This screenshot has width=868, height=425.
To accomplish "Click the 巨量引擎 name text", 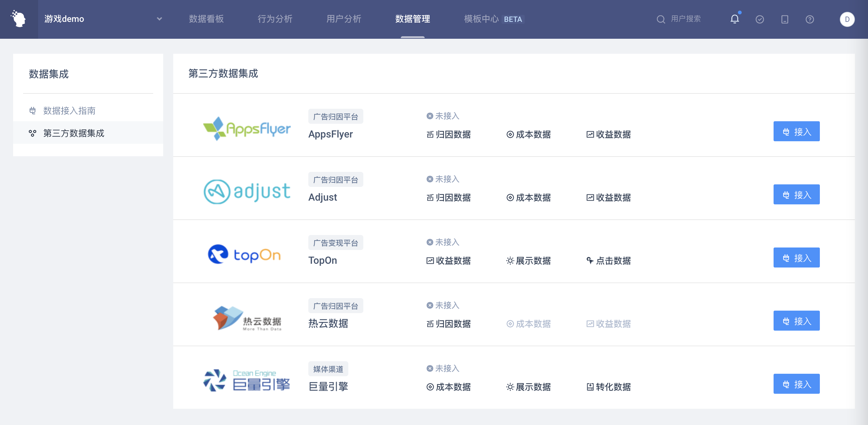I will [x=328, y=387].
